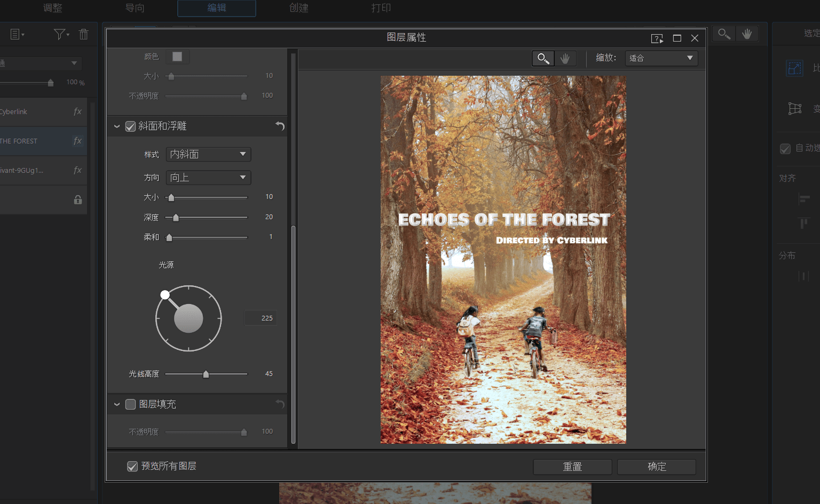The image size is (820, 504).
Task: Collapse the 图层填充 section
Action: pos(117,404)
